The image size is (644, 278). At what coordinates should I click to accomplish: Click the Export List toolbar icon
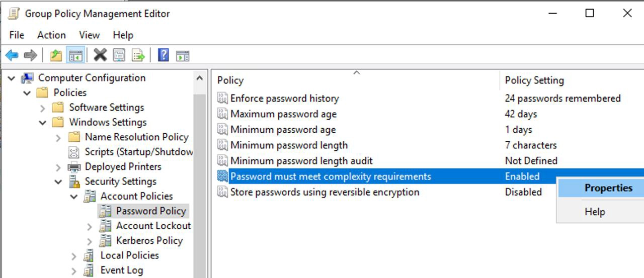[138, 55]
